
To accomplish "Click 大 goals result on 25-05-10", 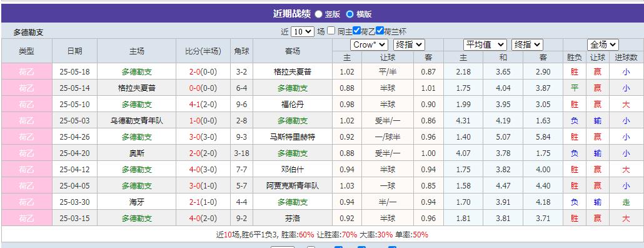I will tap(626, 105).
